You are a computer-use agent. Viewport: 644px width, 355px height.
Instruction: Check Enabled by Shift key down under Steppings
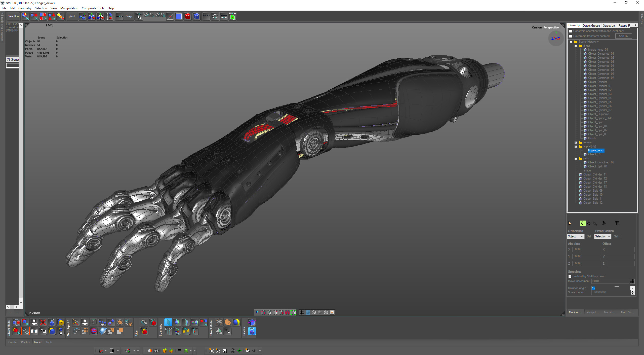click(x=570, y=276)
